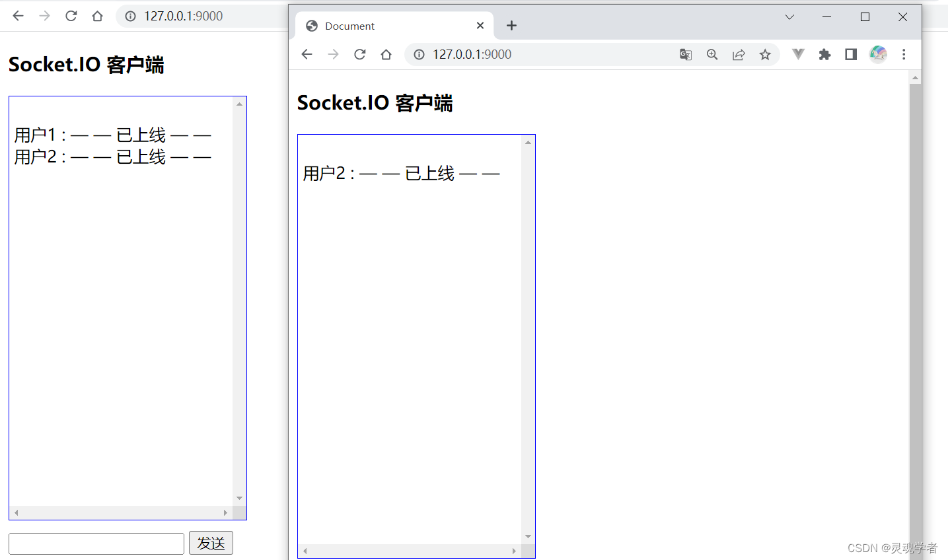
Task: Click the page info icon in Document window
Action: coord(419,54)
